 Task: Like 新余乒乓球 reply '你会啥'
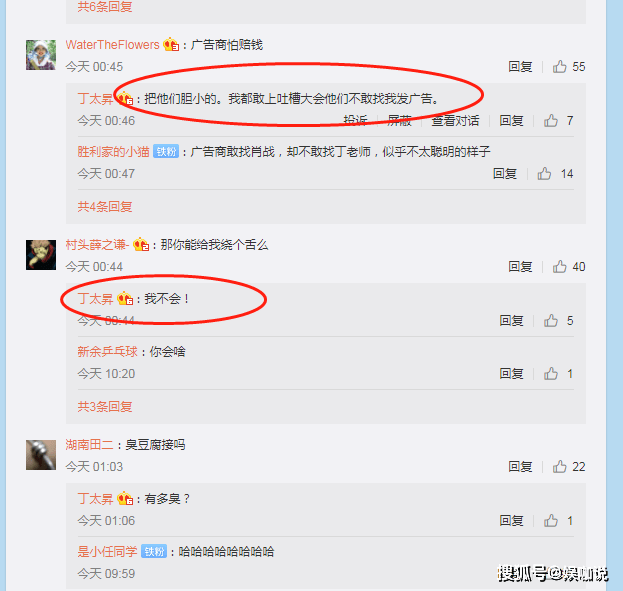coord(551,374)
